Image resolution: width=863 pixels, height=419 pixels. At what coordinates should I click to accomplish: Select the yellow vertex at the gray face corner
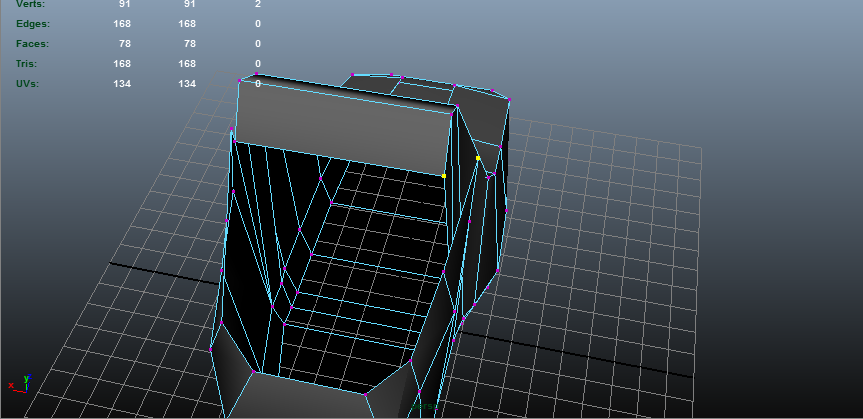444,176
